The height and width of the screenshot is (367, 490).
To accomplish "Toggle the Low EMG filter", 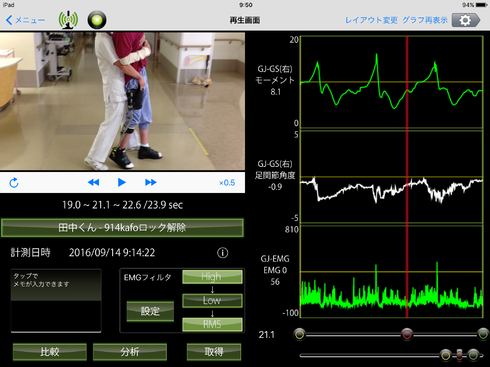I will tap(212, 300).
